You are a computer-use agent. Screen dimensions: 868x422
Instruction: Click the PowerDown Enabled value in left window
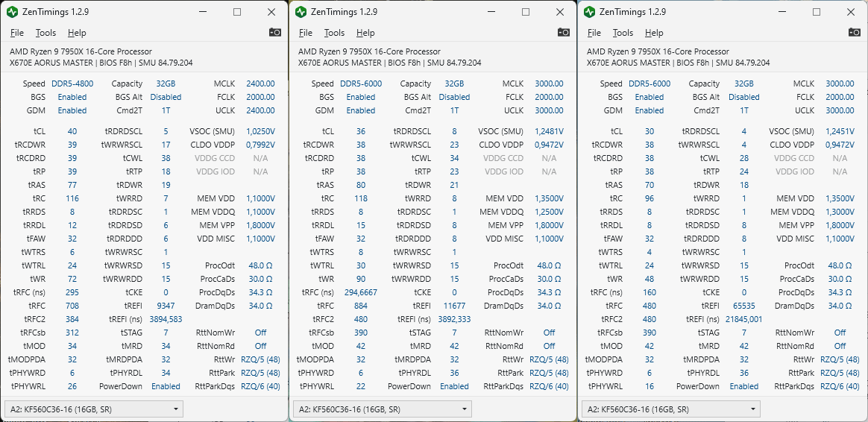pos(166,386)
